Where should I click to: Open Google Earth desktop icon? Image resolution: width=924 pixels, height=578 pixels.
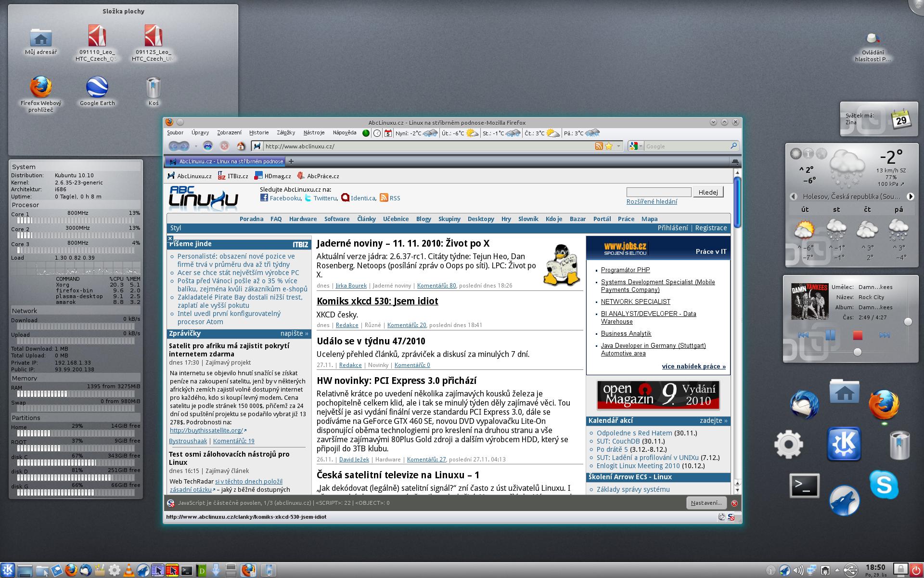click(x=97, y=87)
